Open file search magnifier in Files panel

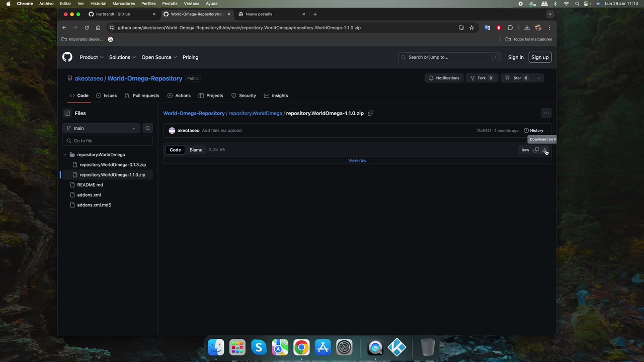click(147, 128)
